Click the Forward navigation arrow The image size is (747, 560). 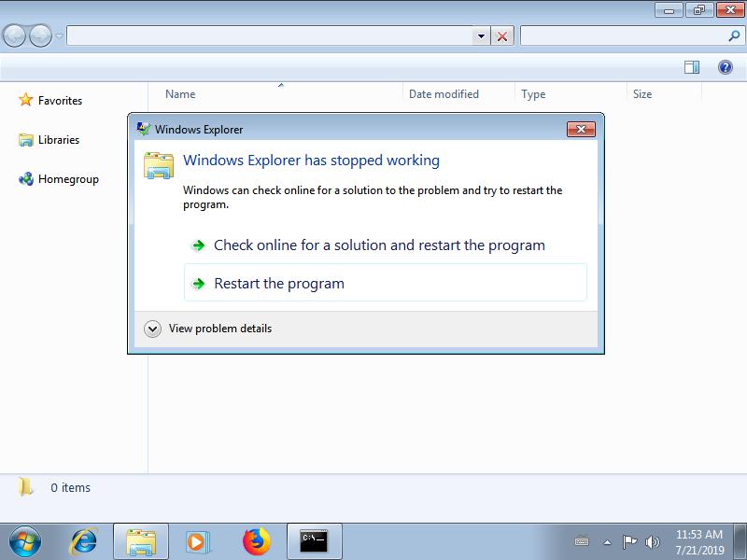pos(40,35)
